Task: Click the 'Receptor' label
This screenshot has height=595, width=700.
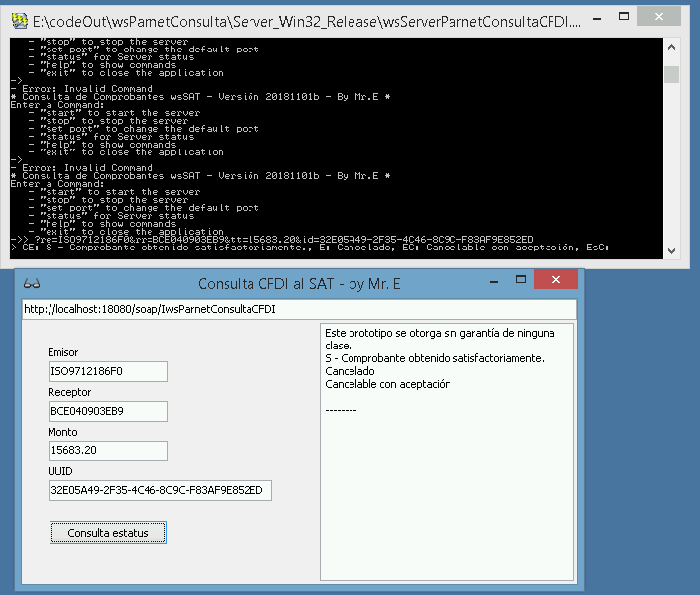Action: pyautogui.click(x=69, y=392)
